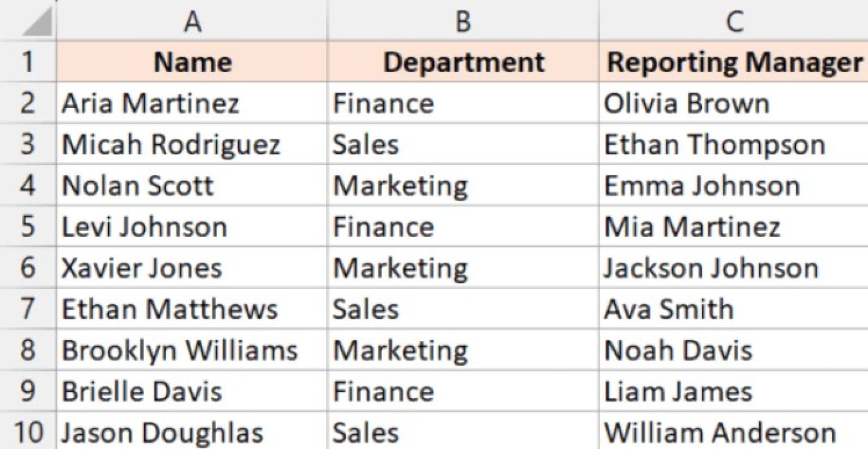Select column header B

click(x=462, y=20)
